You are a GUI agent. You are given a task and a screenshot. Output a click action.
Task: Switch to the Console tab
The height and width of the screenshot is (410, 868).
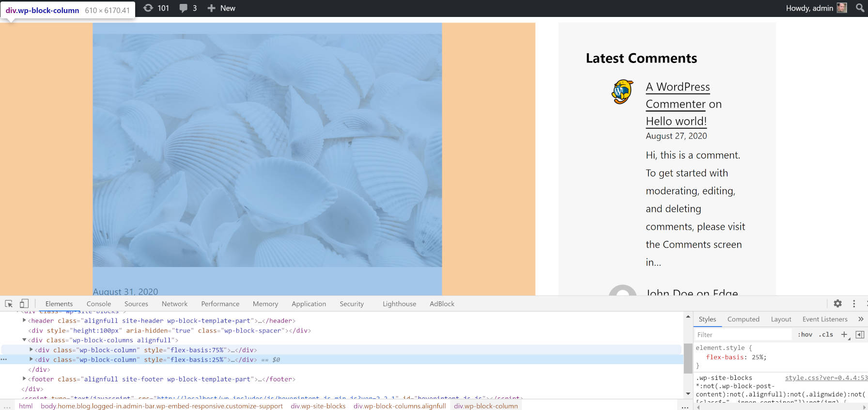[99, 304]
